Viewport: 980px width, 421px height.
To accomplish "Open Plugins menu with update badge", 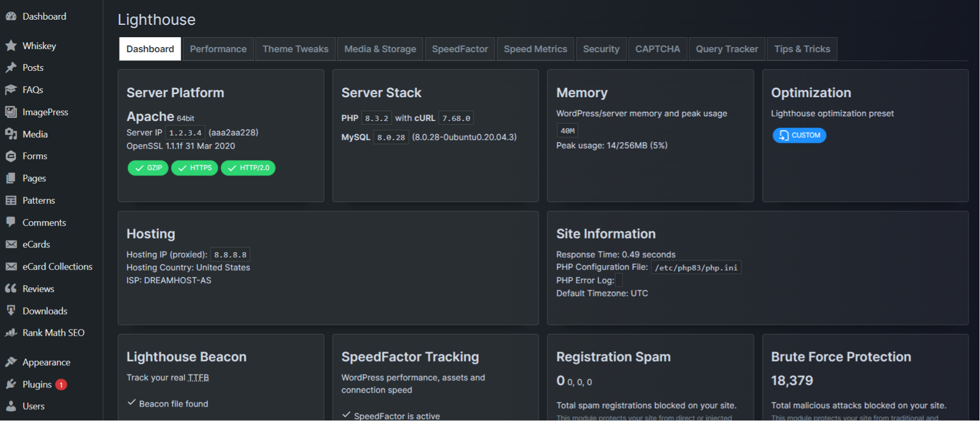I will [x=37, y=384].
